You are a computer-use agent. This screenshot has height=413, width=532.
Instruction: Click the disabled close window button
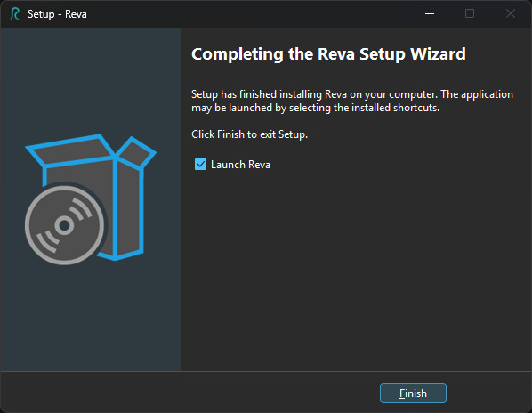(x=511, y=14)
